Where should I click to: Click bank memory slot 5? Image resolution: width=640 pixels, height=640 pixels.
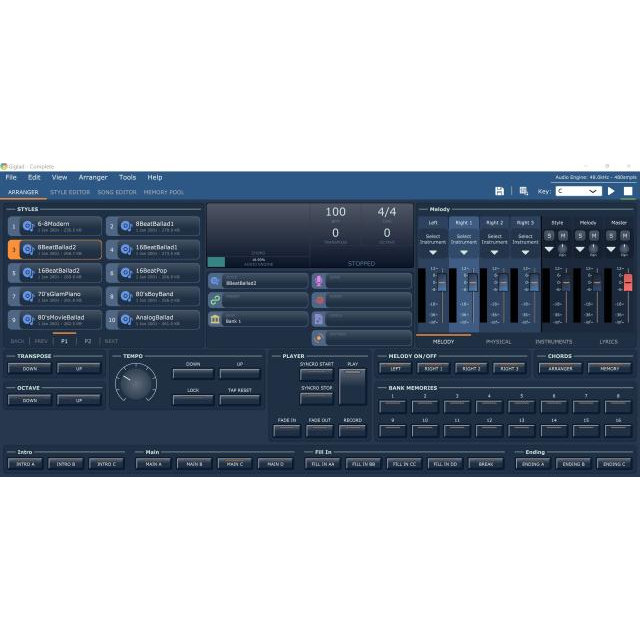521,407
